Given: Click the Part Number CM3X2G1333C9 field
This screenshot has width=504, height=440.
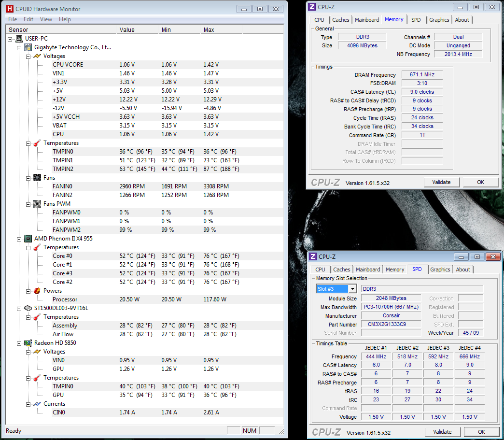Looking at the screenshot, I should (391, 324).
